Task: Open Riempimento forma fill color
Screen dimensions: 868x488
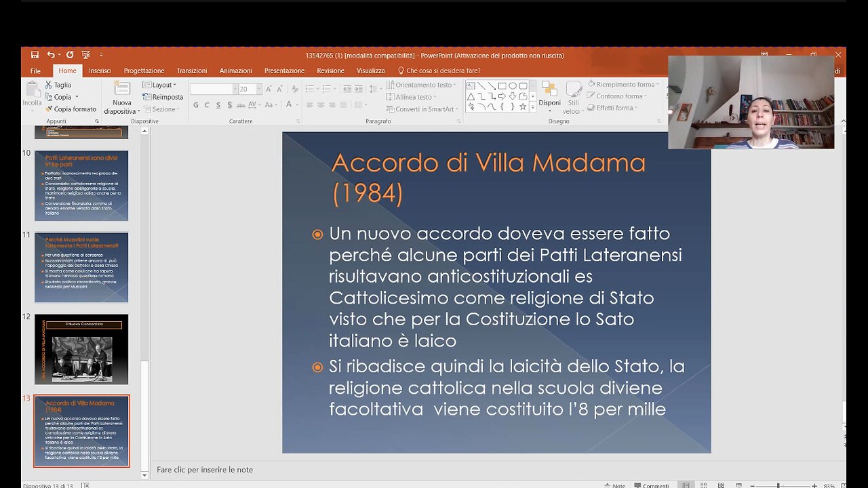Action: pyautogui.click(x=623, y=85)
